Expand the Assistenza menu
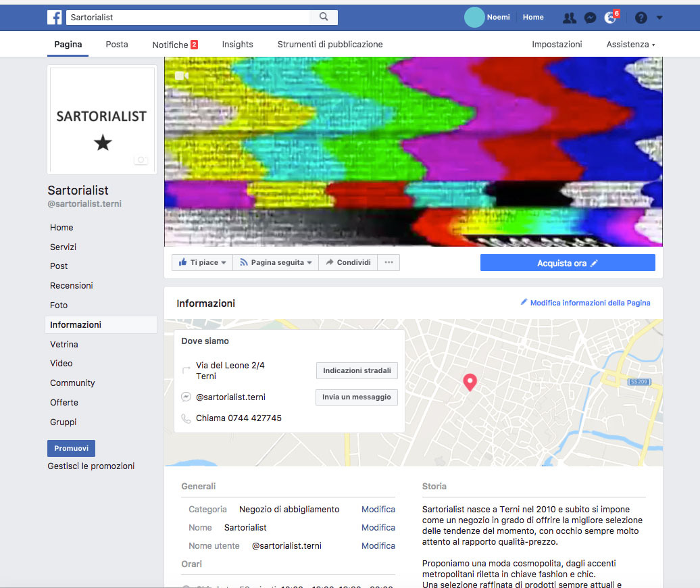The width and height of the screenshot is (700, 588). (630, 44)
